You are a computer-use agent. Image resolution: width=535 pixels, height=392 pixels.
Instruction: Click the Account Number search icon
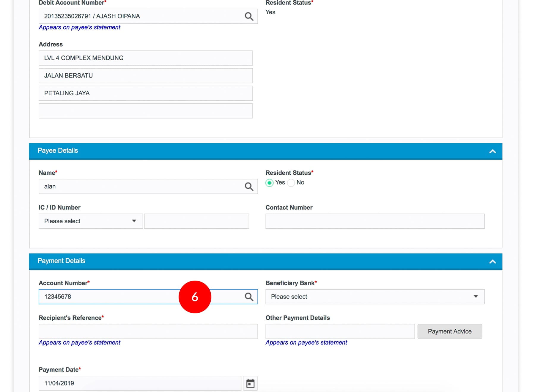pos(249,297)
